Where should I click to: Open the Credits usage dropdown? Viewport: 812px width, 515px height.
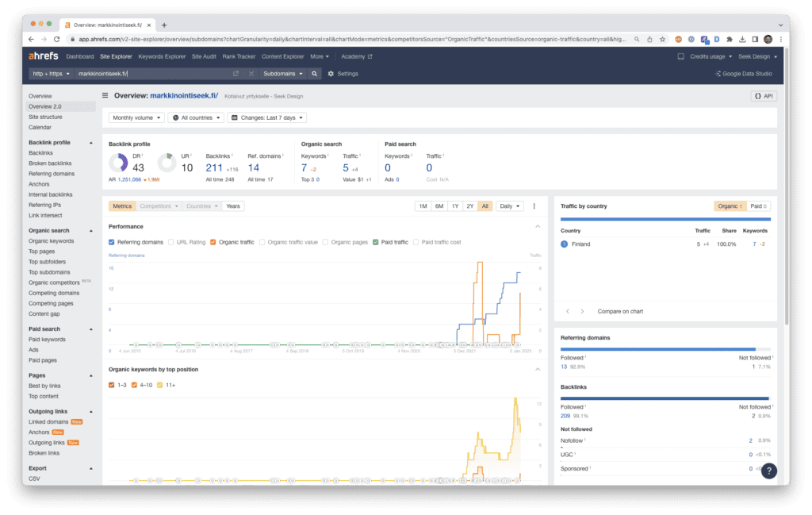(711, 56)
